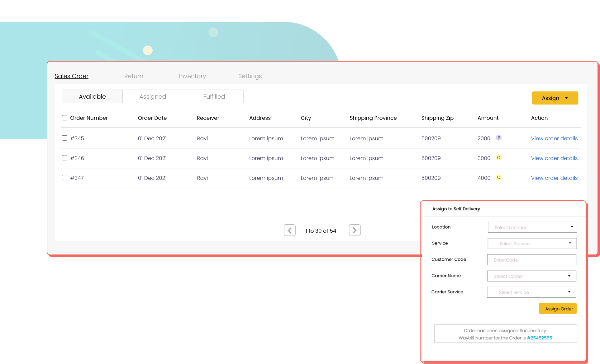Open the Select Location dropdown
The image size is (600, 364).
click(x=532, y=227)
